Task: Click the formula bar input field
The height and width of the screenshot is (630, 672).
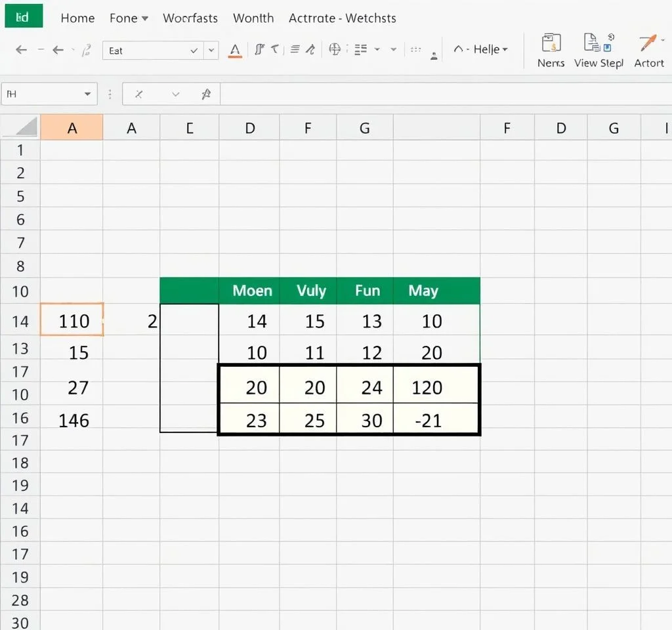Action: [x=440, y=94]
